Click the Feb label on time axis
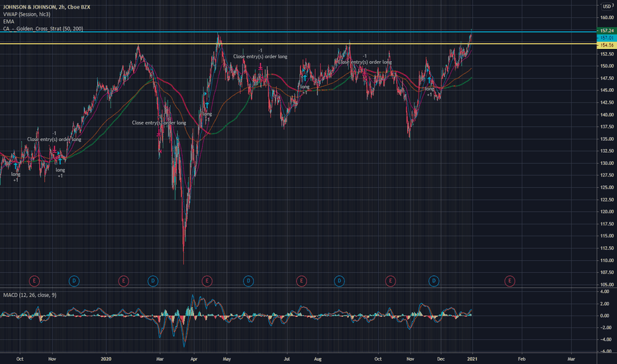This screenshot has height=364, width=617. pos(522,359)
